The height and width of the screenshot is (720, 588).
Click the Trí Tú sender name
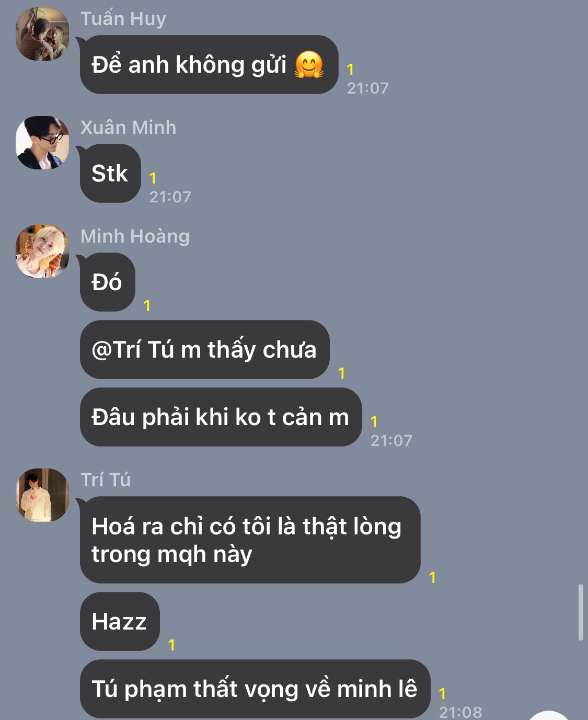tap(106, 480)
